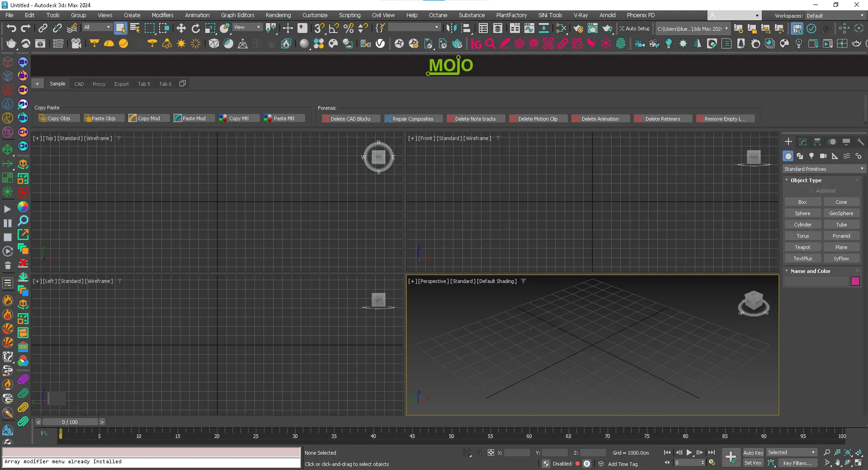The image size is (868, 470).
Task: Open Key Filters dialog button
Action: [x=797, y=463]
